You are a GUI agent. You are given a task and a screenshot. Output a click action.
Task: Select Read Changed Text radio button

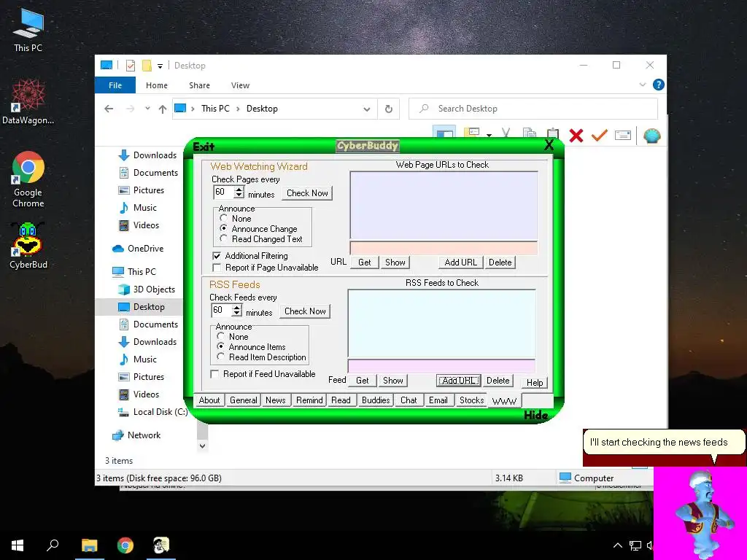click(223, 238)
